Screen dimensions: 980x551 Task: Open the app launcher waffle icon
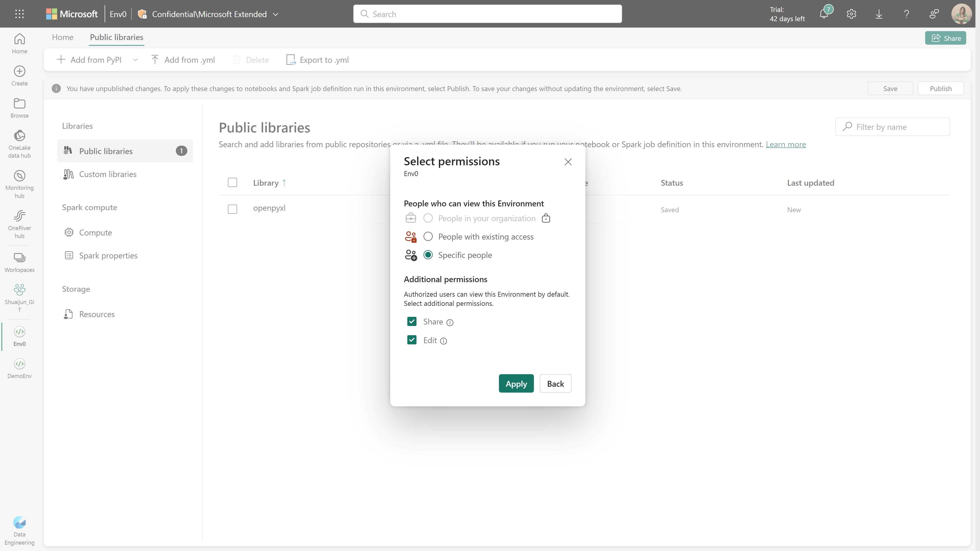tap(19, 14)
